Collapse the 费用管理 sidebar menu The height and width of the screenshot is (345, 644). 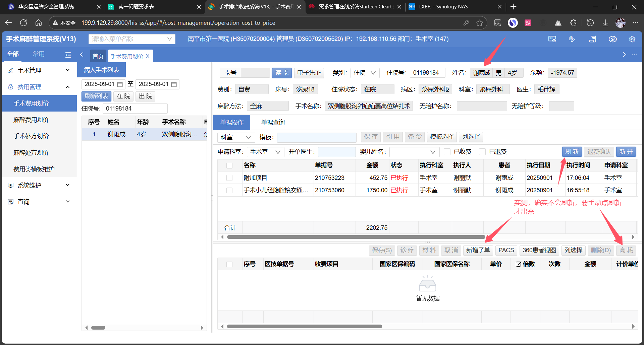(x=40, y=87)
